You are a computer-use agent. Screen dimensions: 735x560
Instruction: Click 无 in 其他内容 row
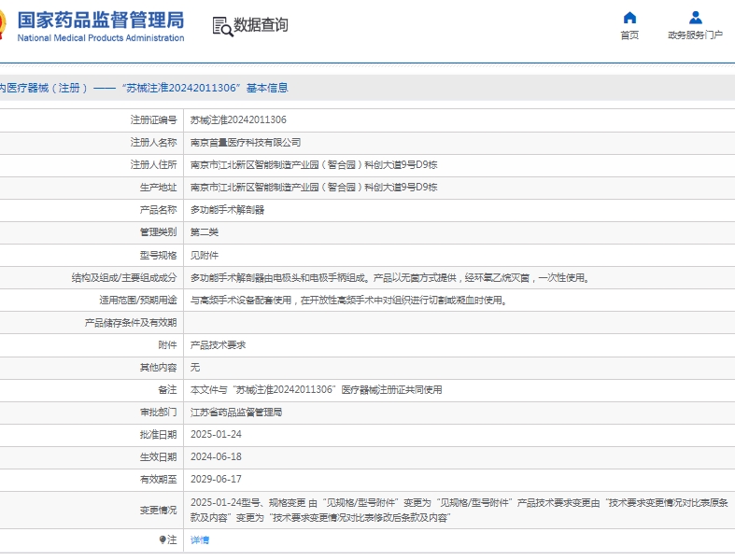pyautogui.click(x=195, y=368)
